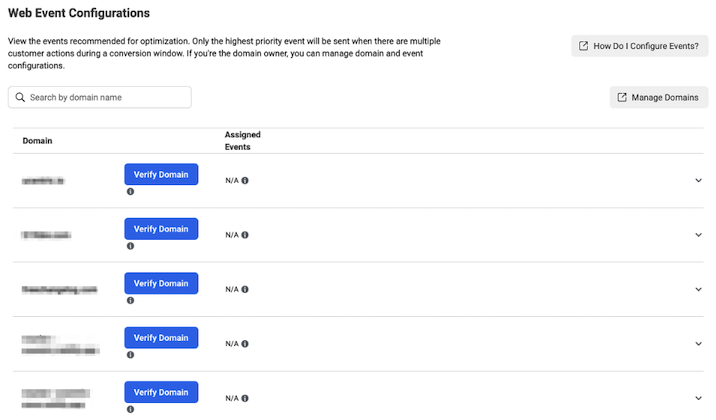Click info icon beside N/A in third row
The height and width of the screenshot is (420, 716).
coord(245,289)
